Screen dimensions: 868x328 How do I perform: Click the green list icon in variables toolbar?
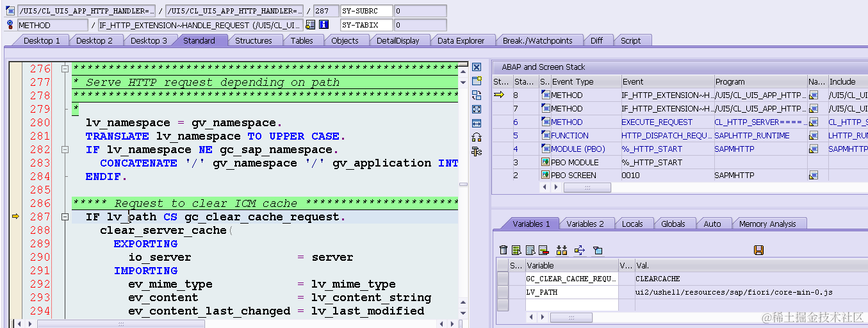tap(517, 250)
